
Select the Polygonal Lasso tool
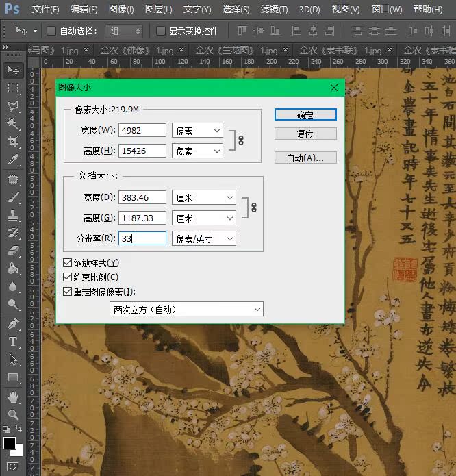coord(13,105)
